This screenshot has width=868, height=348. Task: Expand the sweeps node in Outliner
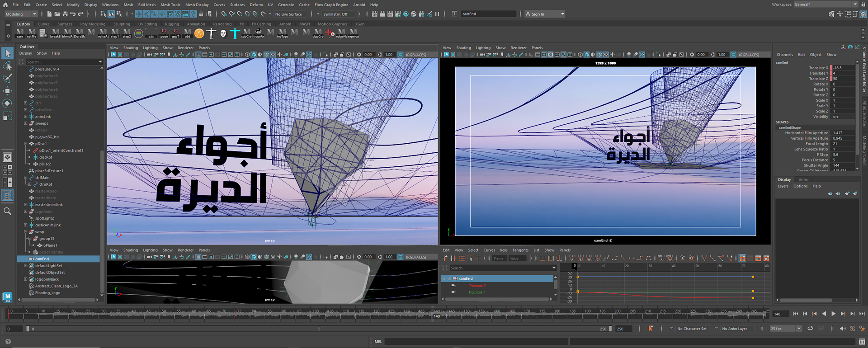(26, 123)
